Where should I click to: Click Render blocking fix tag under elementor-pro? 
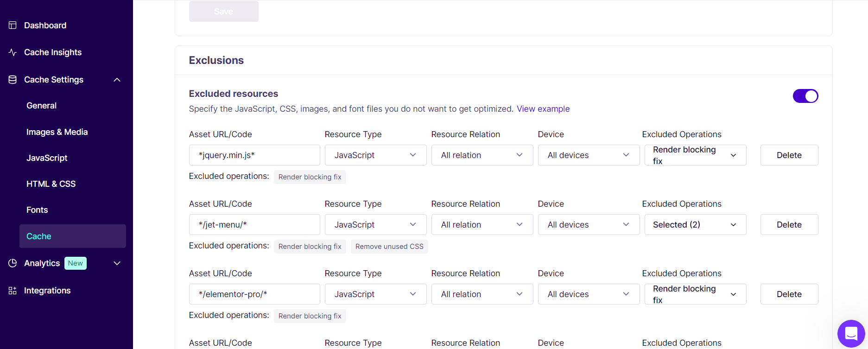310,316
